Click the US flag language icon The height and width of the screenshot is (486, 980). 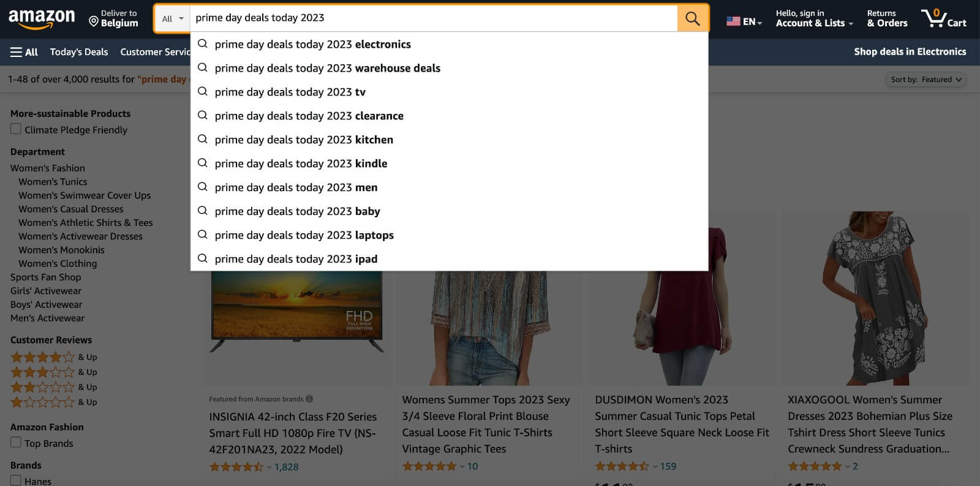[x=733, y=21]
